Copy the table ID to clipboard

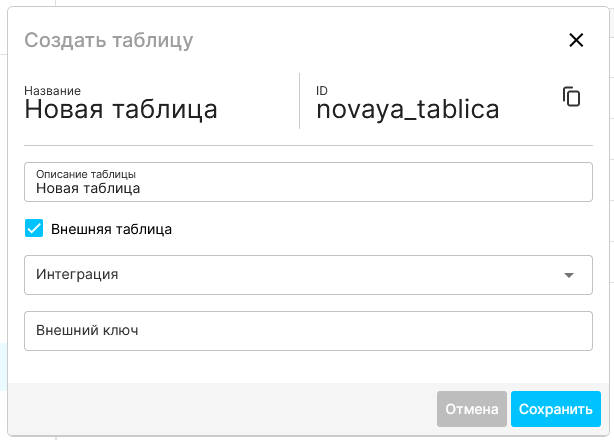(571, 97)
